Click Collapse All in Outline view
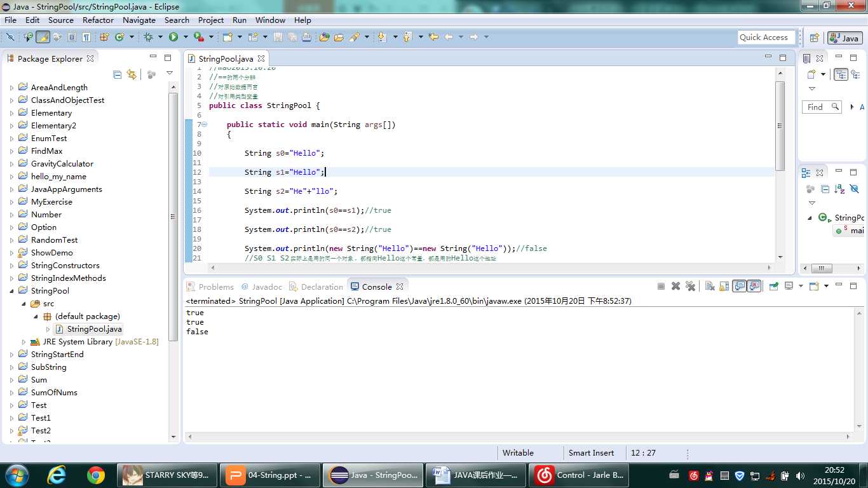 click(825, 189)
